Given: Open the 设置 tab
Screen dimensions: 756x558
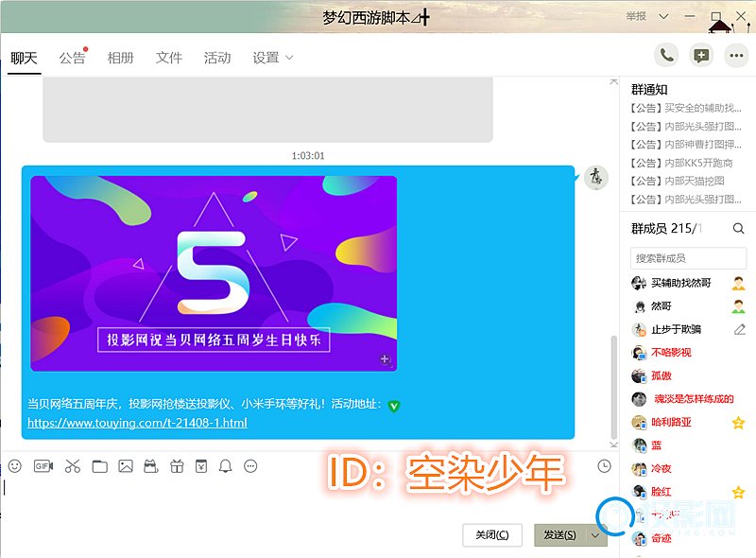Looking at the screenshot, I should (266, 59).
